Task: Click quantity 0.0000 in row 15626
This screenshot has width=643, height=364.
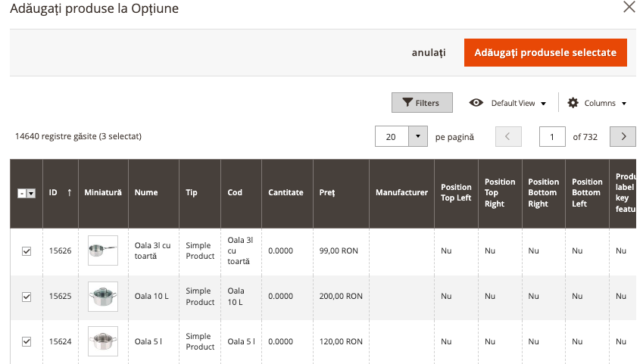Action: click(x=280, y=250)
